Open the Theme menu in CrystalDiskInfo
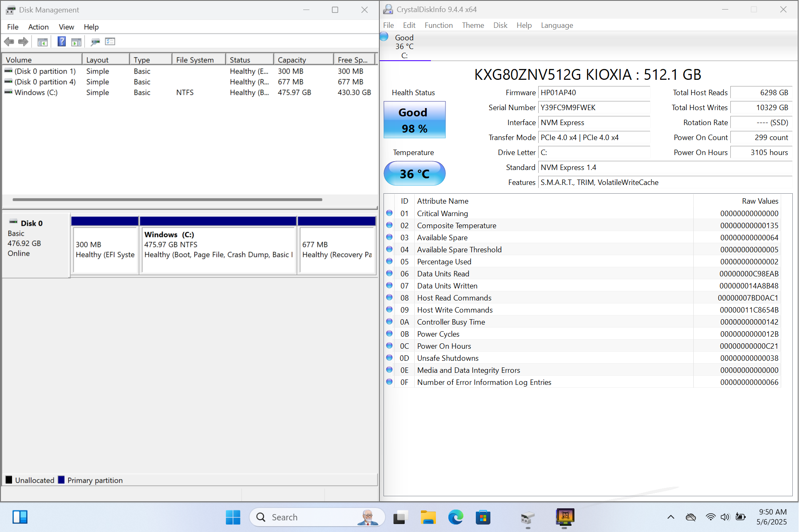 473,25
